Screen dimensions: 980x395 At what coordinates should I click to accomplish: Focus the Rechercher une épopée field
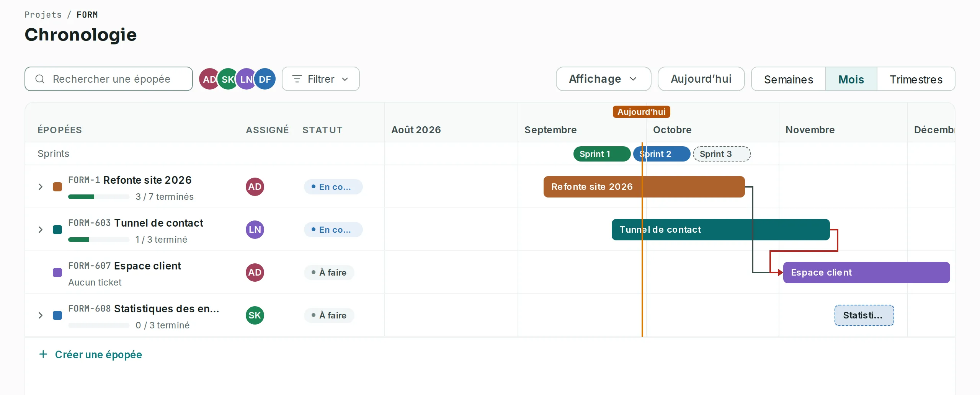point(109,79)
